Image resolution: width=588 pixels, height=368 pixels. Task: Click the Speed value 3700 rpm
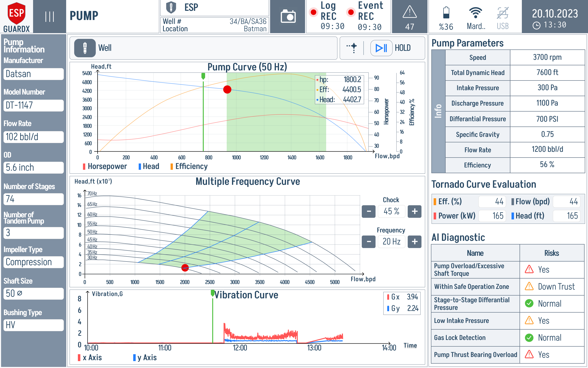547,57
